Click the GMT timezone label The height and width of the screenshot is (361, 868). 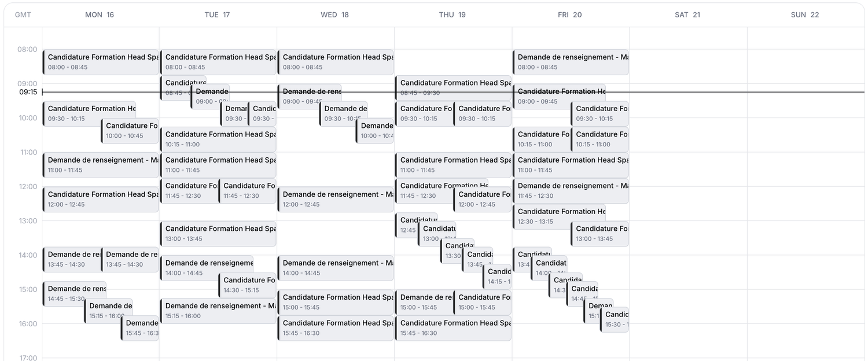(23, 15)
